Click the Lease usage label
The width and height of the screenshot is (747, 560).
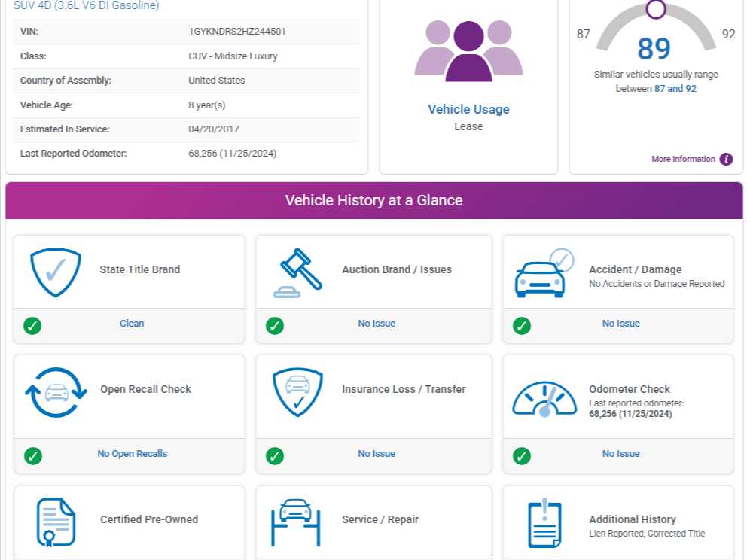coord(469,126)
